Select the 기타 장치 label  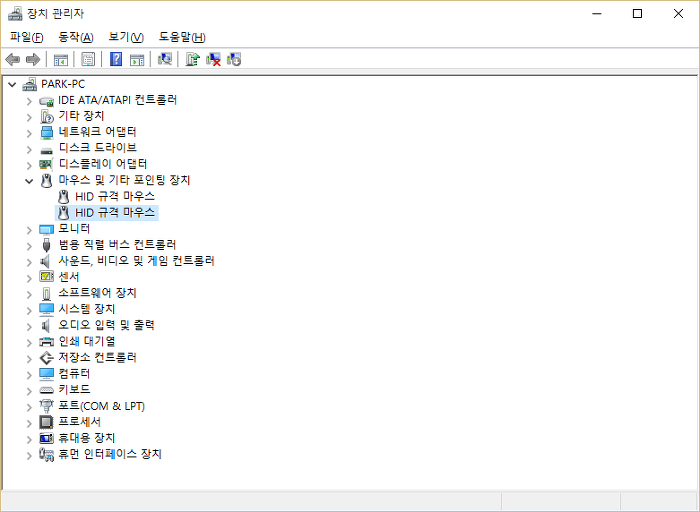click(81, 116)
